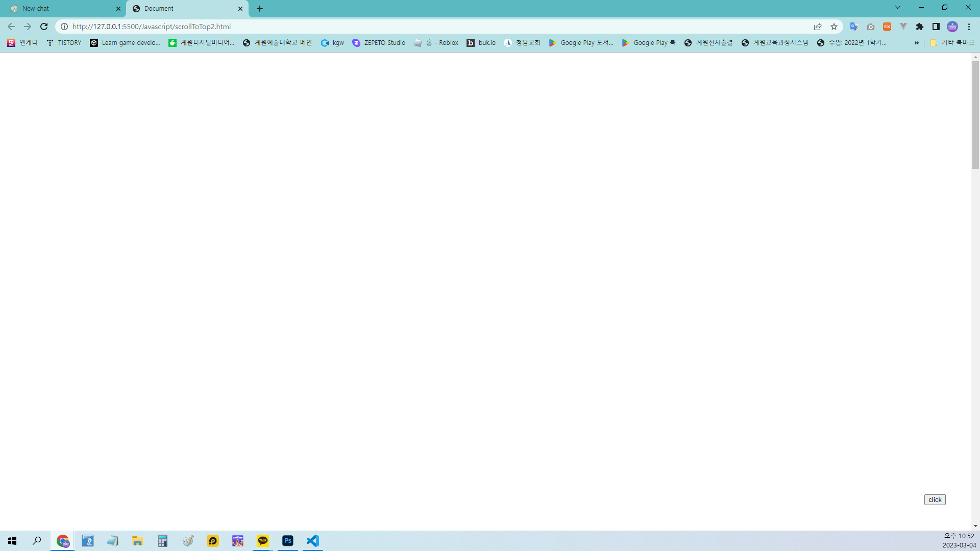Click the profile avatar icon in the toolbar
Image resolution: width=980 pixels, height=551 pixels.
pos(952,27)
